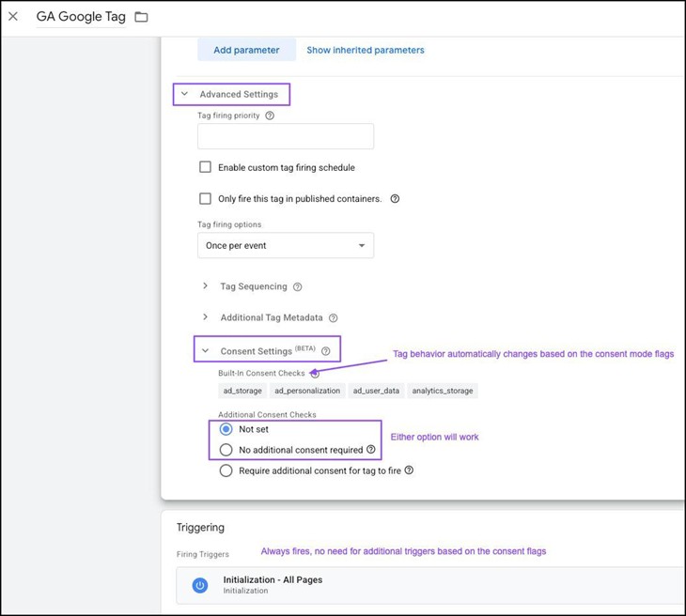686x616 pixels.
Task: Click the analytics_storage consent chip
Action: 443,391
